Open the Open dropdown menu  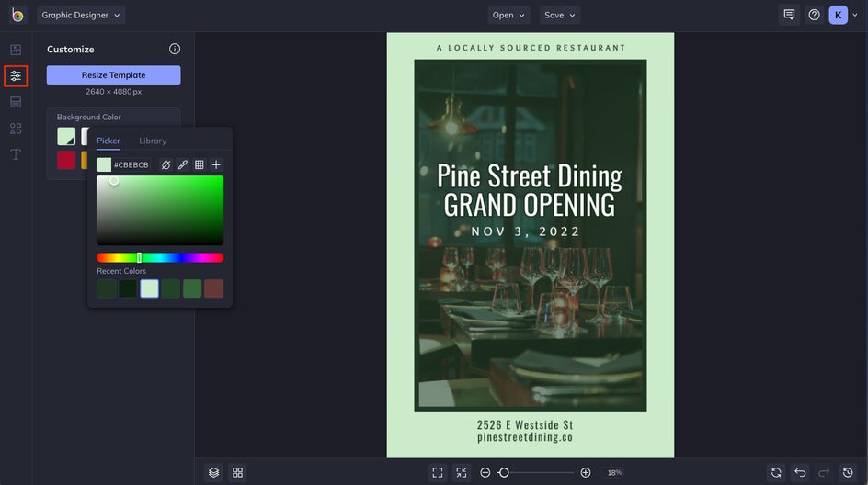tap(508, 15)
